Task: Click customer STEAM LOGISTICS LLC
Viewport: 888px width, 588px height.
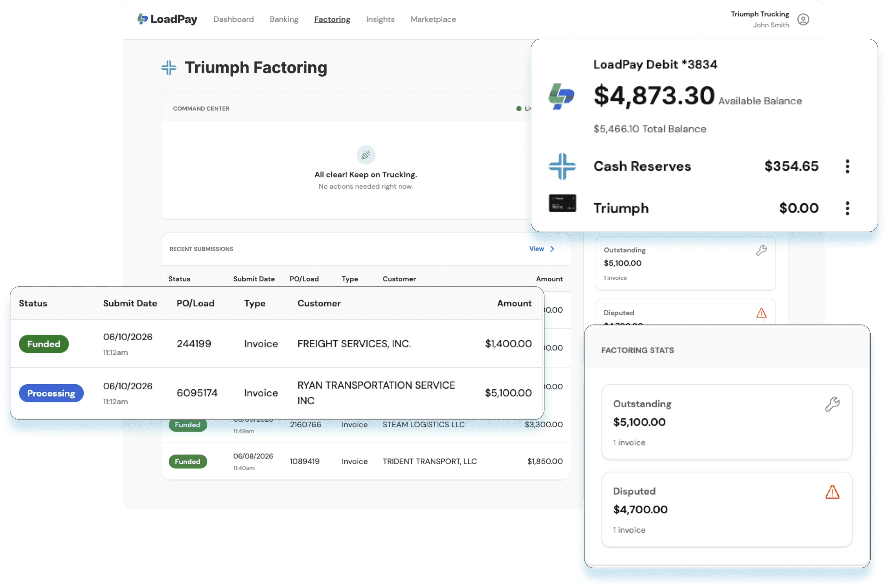Action: click(423, 424)
